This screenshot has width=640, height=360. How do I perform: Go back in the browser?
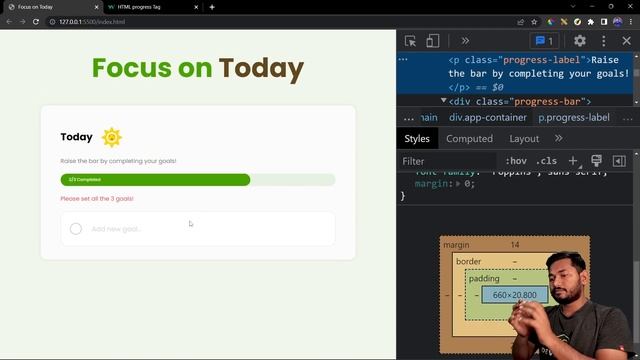pyautogui.click(x=9, y=22)
